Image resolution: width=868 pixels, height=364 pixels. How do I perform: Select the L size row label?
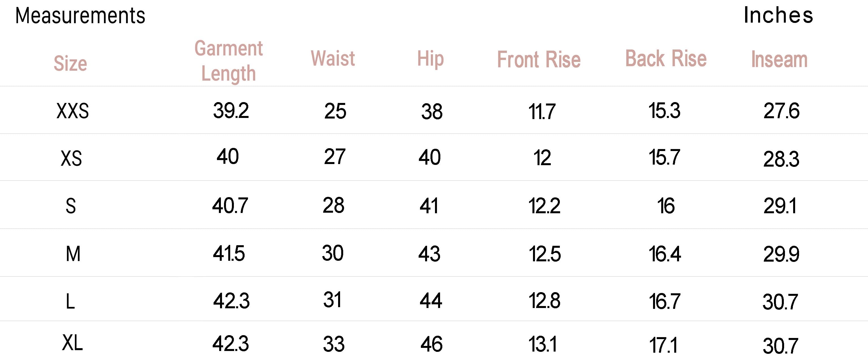[x=70, y=301]
